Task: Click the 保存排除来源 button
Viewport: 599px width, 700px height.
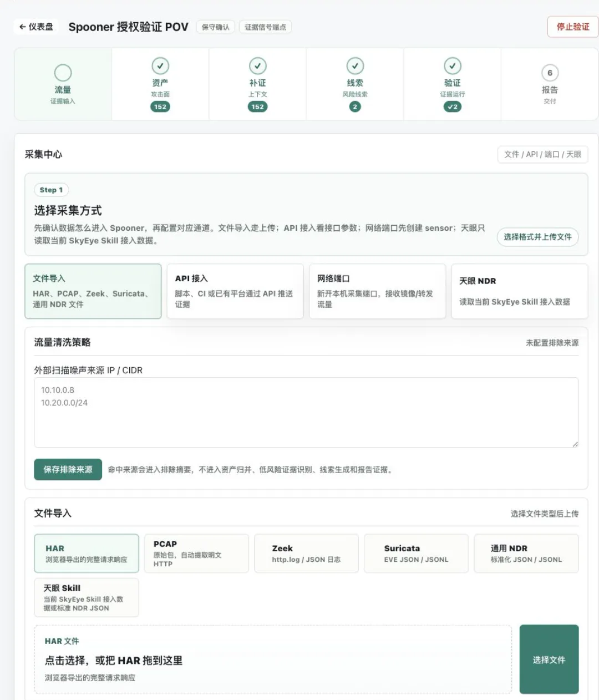Action: (68, 469)
